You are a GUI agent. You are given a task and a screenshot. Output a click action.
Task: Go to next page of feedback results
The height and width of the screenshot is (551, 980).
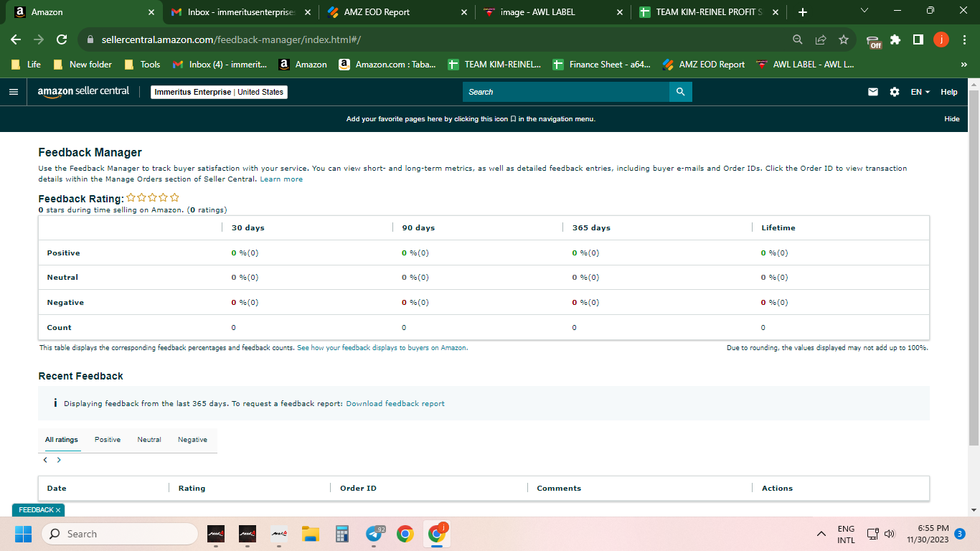tap(59, 460)
